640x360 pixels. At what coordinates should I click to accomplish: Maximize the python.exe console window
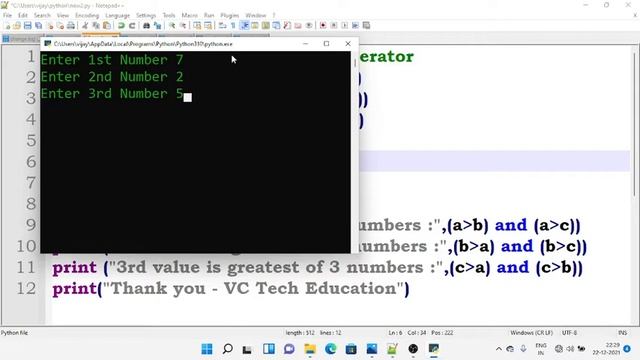(x=327, y=44)
